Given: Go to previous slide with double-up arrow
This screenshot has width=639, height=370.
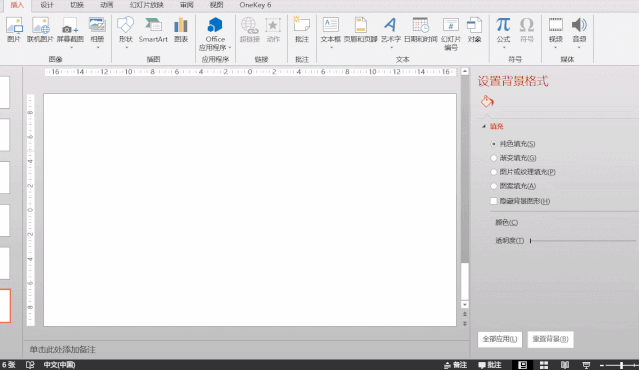Looking at the screenshot, I should (x=465, y=314).
